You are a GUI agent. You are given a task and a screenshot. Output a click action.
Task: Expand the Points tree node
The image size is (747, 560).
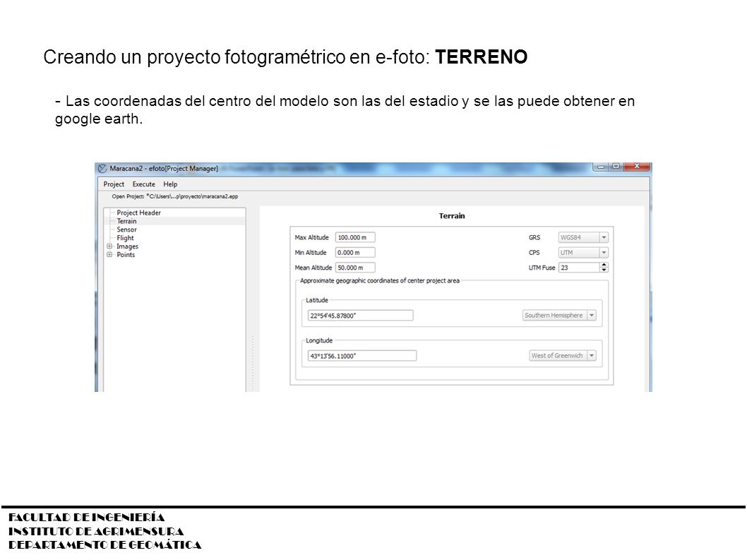[x=109, y=255]
